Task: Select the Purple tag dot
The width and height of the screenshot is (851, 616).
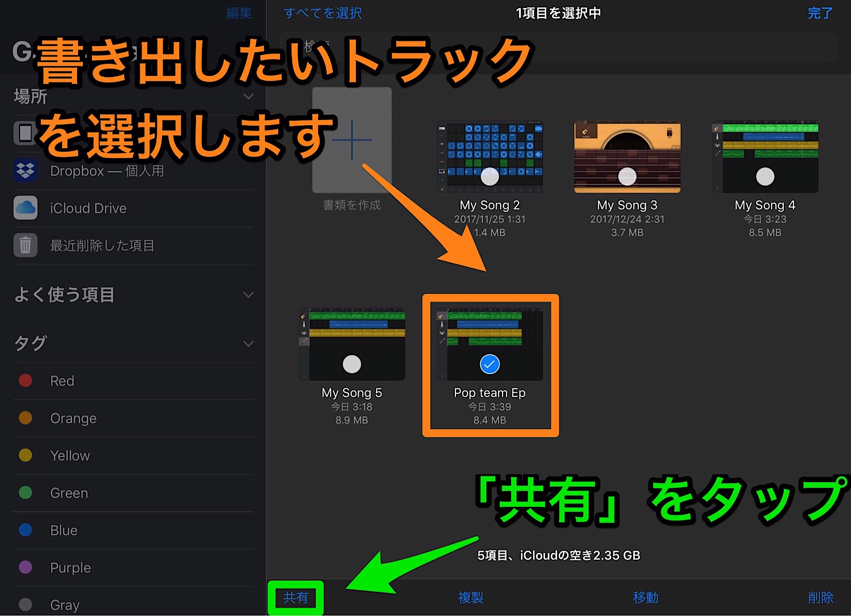Action: pyautogui.click(x=25, y=567)
